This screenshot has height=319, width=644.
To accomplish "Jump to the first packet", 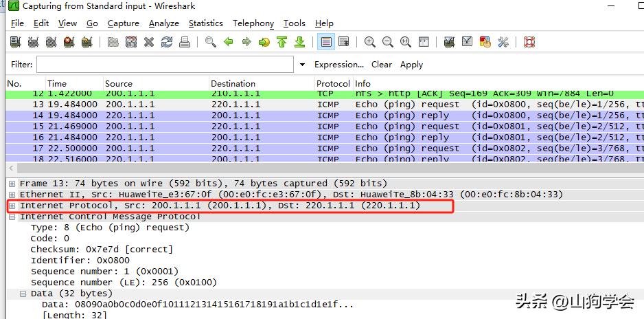I will point(282,42).
